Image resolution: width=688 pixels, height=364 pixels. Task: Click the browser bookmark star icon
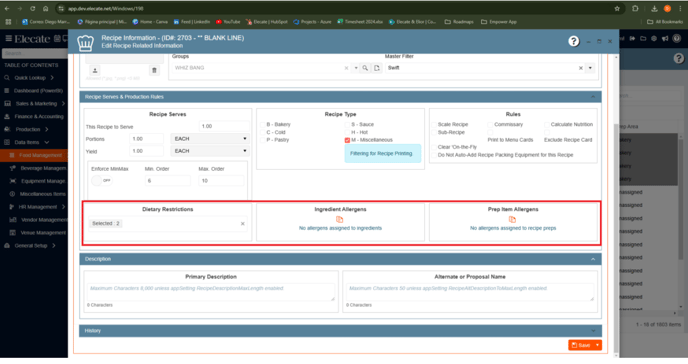tap(617, 8)
